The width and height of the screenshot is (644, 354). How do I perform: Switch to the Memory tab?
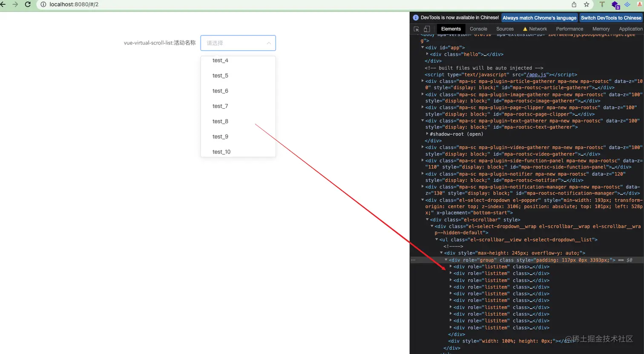pos(601,29)
